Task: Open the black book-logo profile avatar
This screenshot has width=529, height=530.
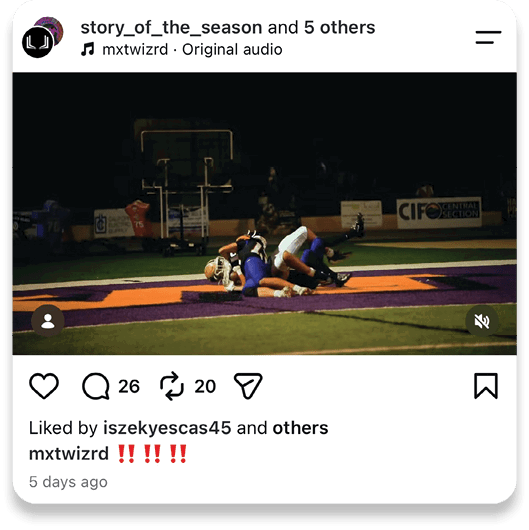Action: point(38,43)
